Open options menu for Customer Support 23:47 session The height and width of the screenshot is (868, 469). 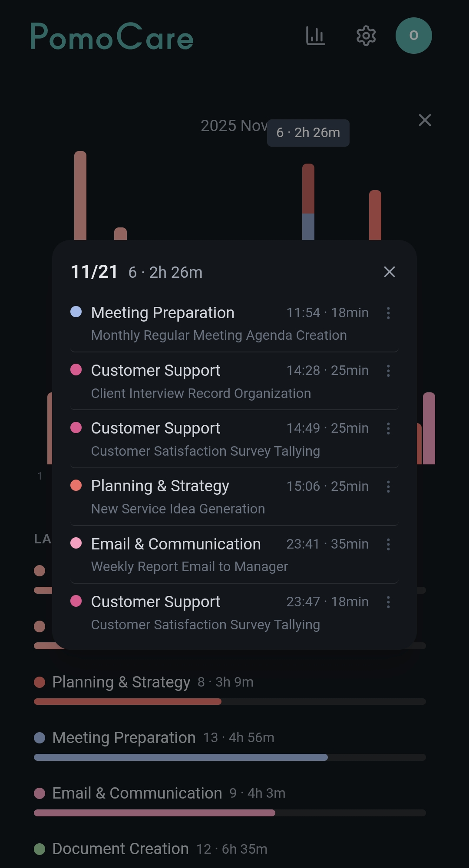point(388,602)
